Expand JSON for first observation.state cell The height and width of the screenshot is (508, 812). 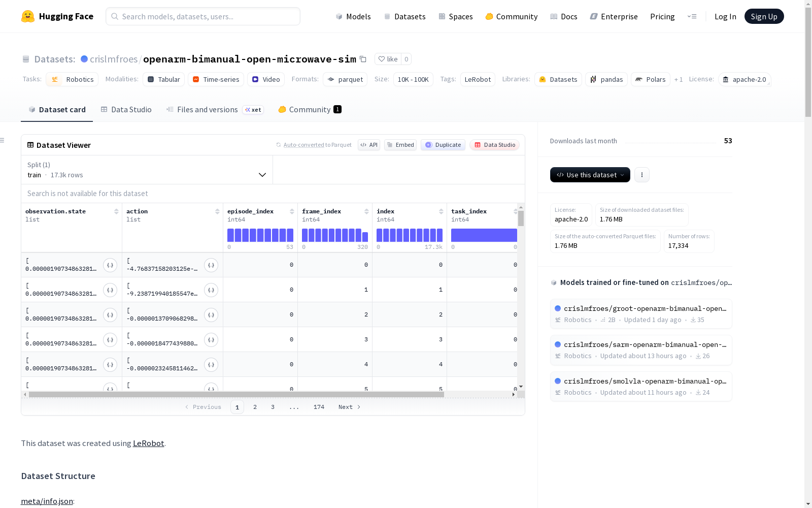110,265
